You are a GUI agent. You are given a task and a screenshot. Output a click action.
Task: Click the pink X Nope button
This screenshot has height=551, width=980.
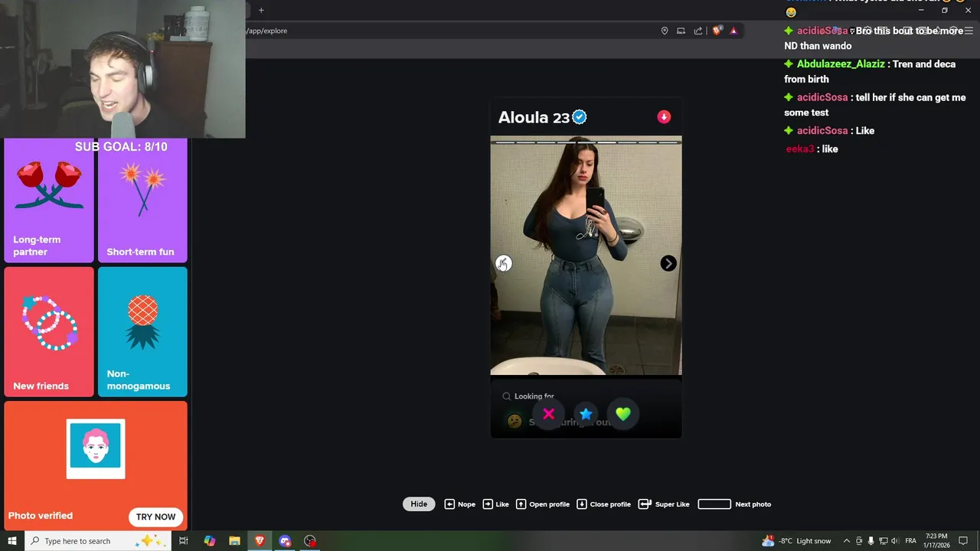point(548,414)
